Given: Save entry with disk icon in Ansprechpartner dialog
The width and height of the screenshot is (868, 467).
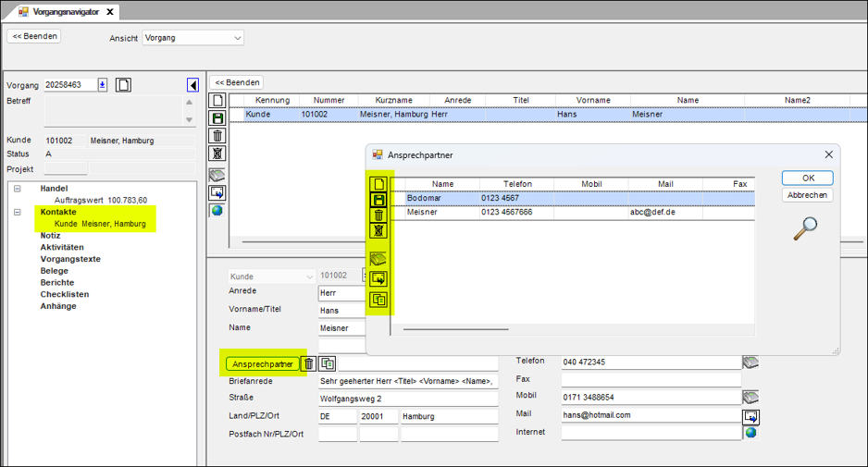Looking at the screenshot, I should [x=378, y=200].
